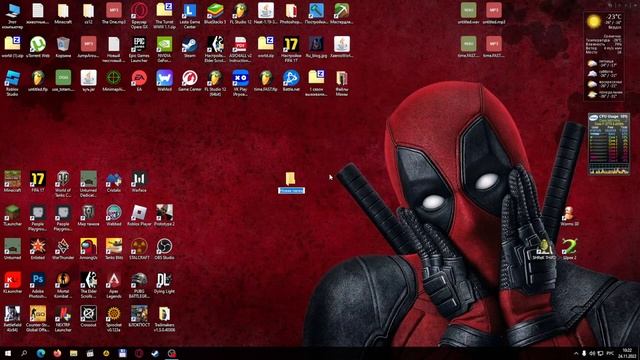Click the CPU Usage gadget
This screenshot has width=640, height=360.
[609, 144]
